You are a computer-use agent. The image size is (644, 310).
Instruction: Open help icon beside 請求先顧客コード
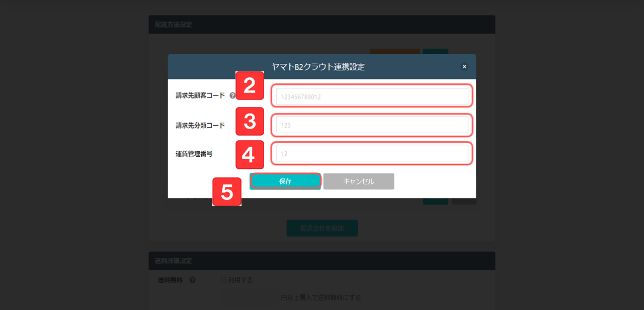click(x=232, y=95)
